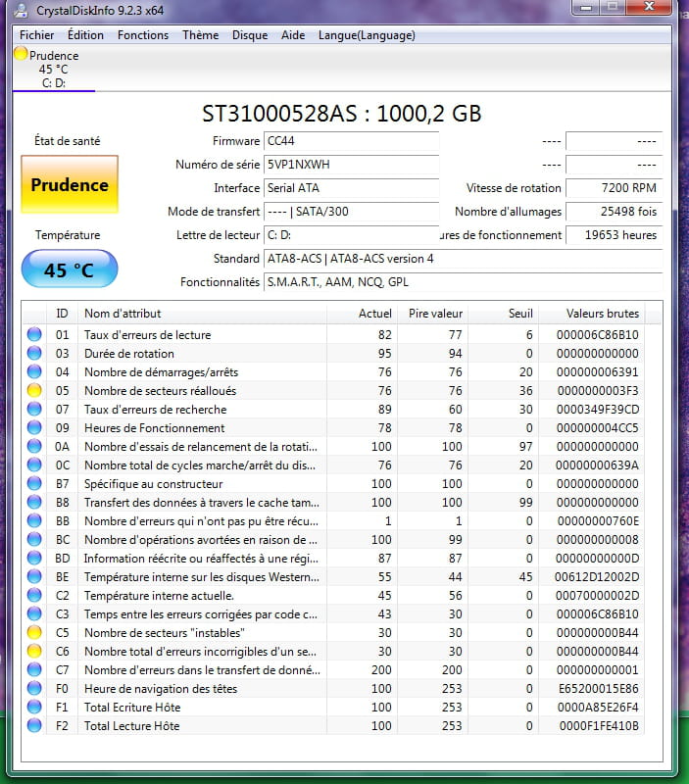Select the row Taux d'erreurs de lecture
The width and height of the screenshot is (689, 784).
click(x=333, y=334)
